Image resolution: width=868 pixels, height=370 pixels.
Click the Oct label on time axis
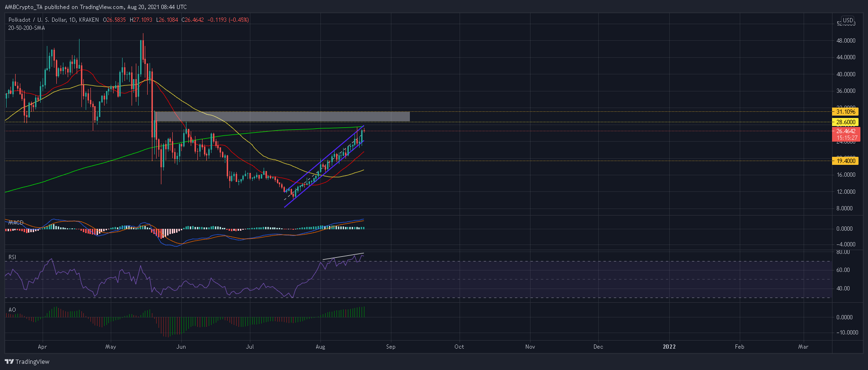click(x=459, y=347)
